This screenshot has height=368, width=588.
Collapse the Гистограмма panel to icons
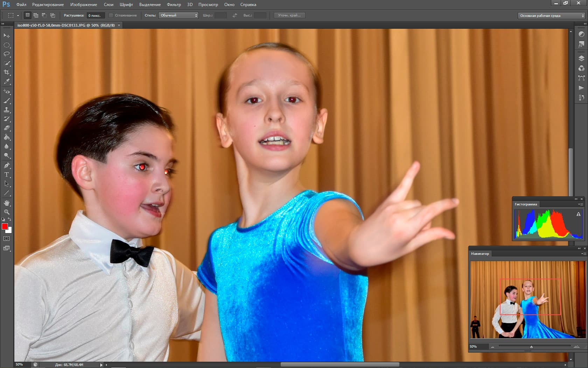(x=576, y=199)
